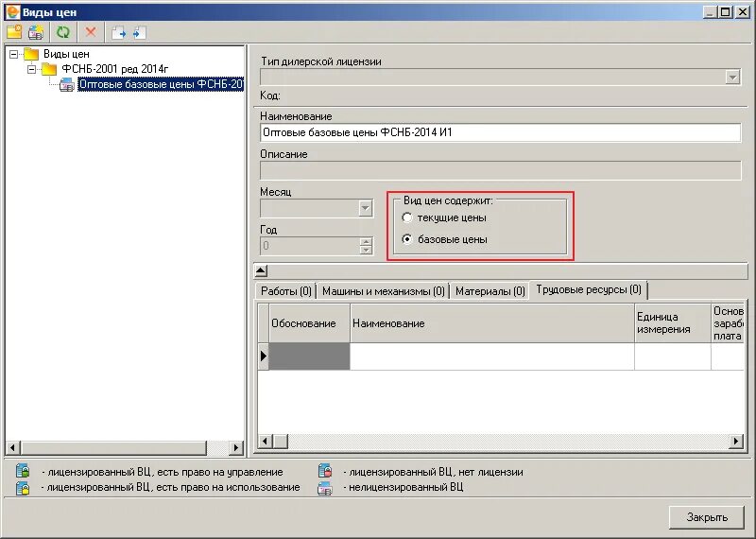Click the export toolbar icon with outgoing arrow
Viewport: 756px width, 539px height.
[x=119, y=33]
